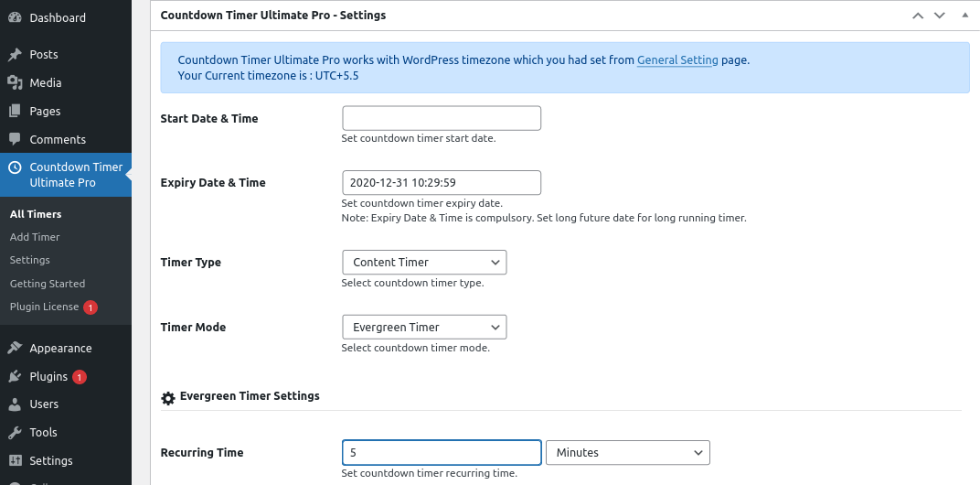The image size is (980, 485).
Task: Click 'Select countdown timer type.' hint
Action: click(412, 283)
